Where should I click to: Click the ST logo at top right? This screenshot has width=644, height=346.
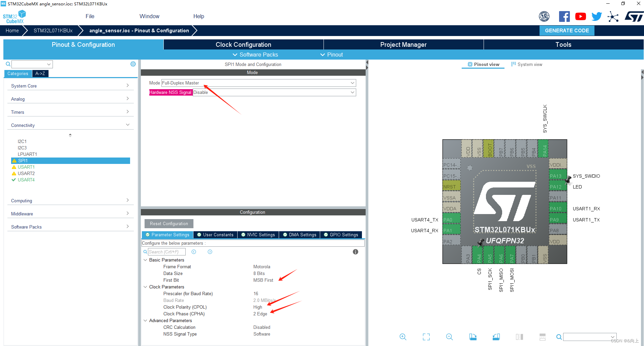coord(634,16)
